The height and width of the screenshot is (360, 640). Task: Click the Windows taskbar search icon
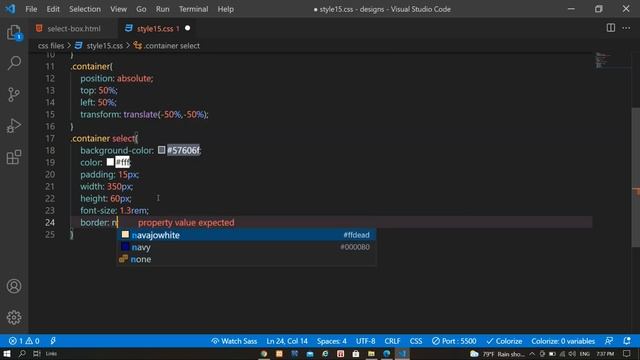coord(22,353)
